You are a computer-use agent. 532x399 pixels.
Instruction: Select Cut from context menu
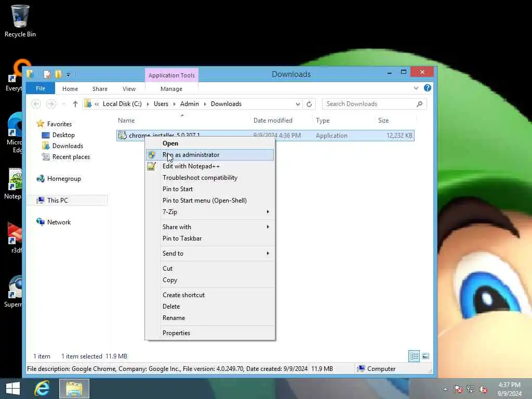210,269
